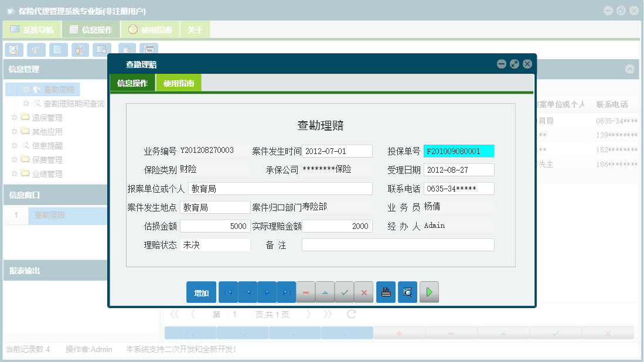
Task: Navigate to the first record icon
Action: point(228,292)
